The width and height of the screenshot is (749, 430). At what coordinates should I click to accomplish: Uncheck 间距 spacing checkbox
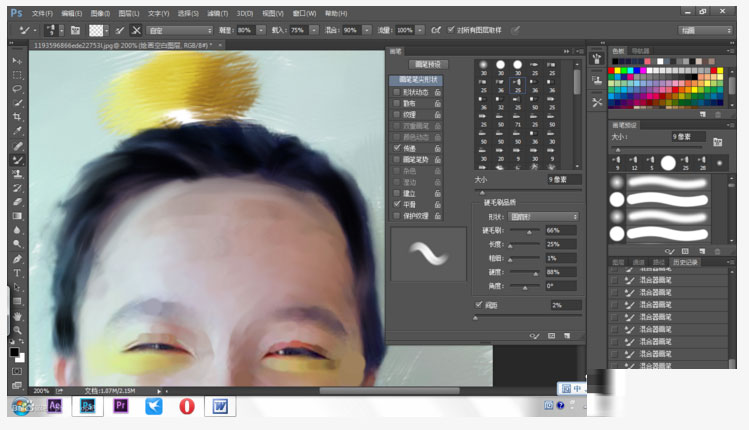pos(479,305)
